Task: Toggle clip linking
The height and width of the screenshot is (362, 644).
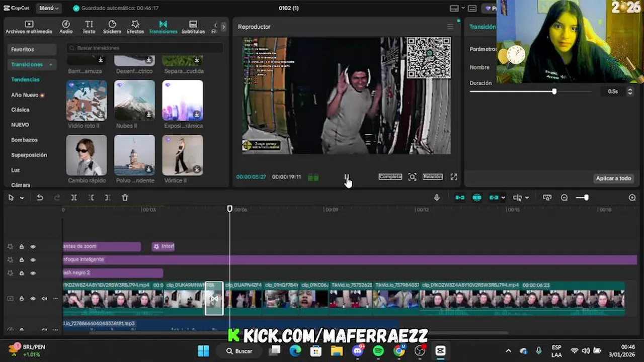Action: coord(494,198)
